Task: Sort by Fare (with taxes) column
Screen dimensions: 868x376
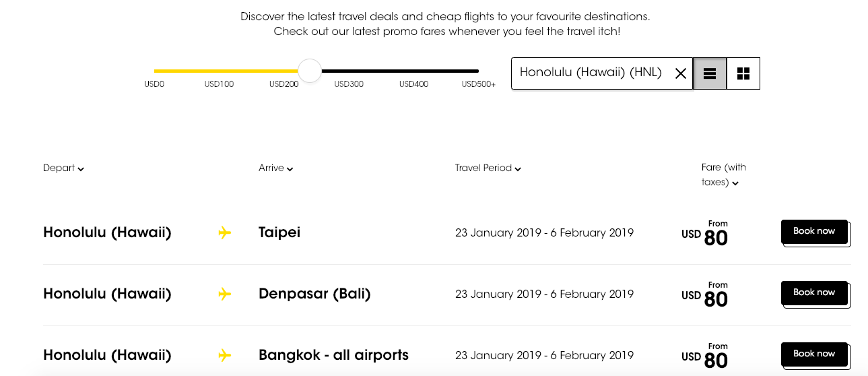Action: (723, 175)
